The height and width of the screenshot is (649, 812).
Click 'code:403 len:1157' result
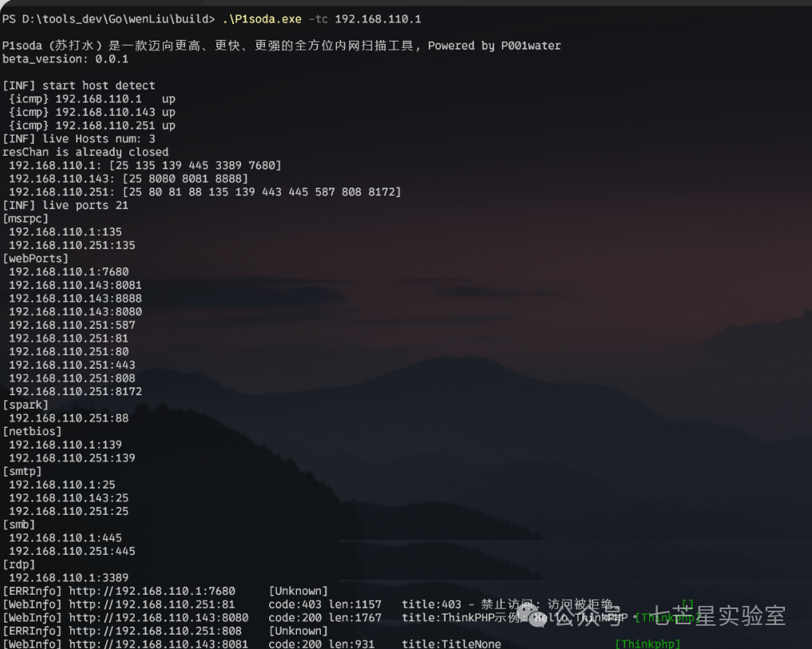(325, 604)
